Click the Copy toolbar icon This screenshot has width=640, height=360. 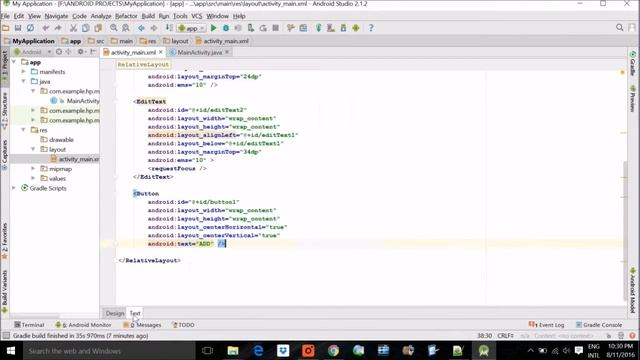click(x=85, y=28)
